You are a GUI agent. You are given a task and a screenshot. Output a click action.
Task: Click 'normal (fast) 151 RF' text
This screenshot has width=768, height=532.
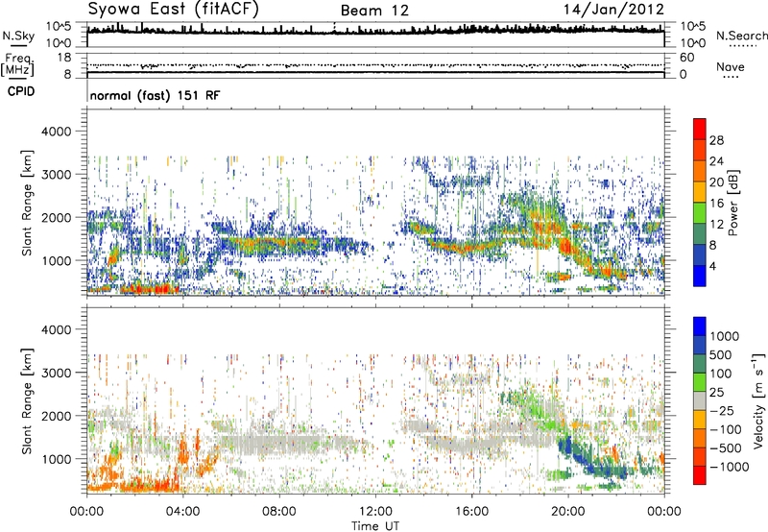point(155,95)
